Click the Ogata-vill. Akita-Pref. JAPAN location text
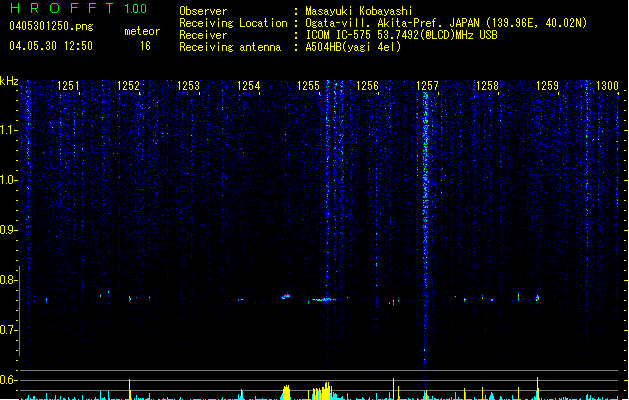Screen dimensions: 629x400 pos(392,23)
